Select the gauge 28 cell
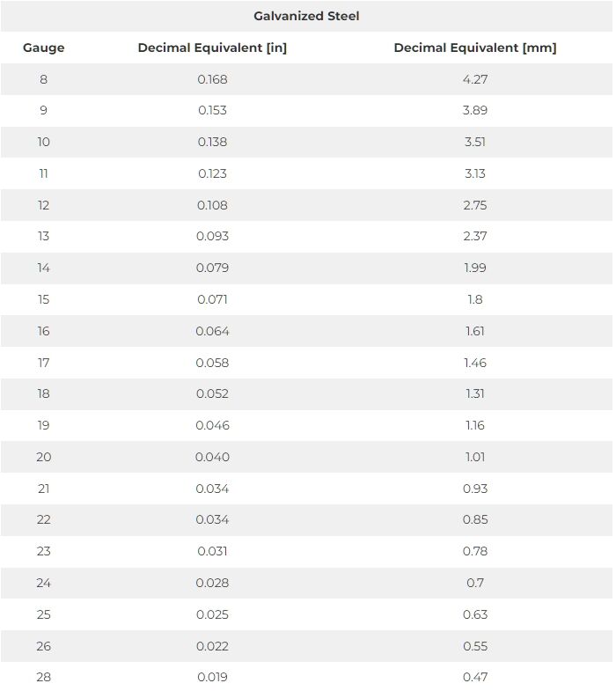Screen dimensions: 616x698 point(43,677)
